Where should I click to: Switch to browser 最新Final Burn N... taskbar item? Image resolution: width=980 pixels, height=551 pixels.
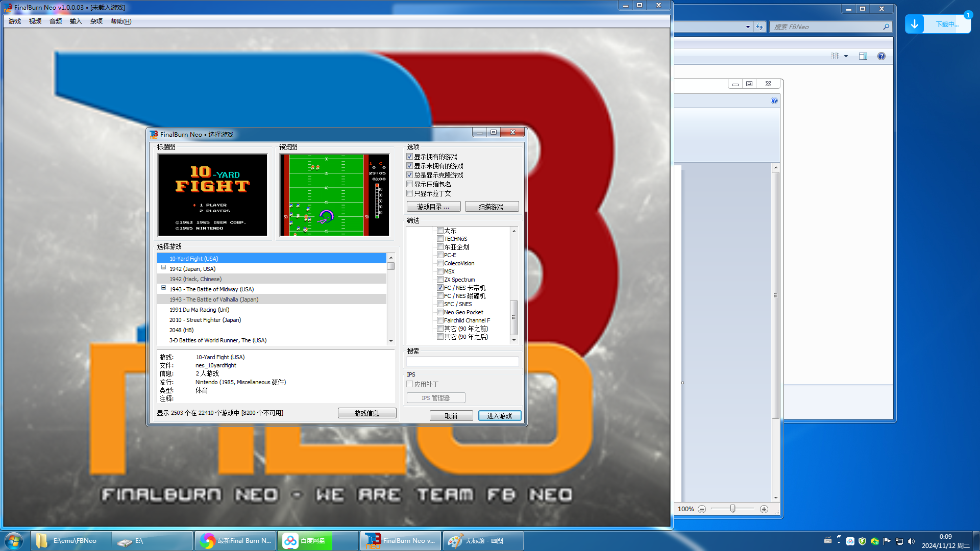[236, 541]
